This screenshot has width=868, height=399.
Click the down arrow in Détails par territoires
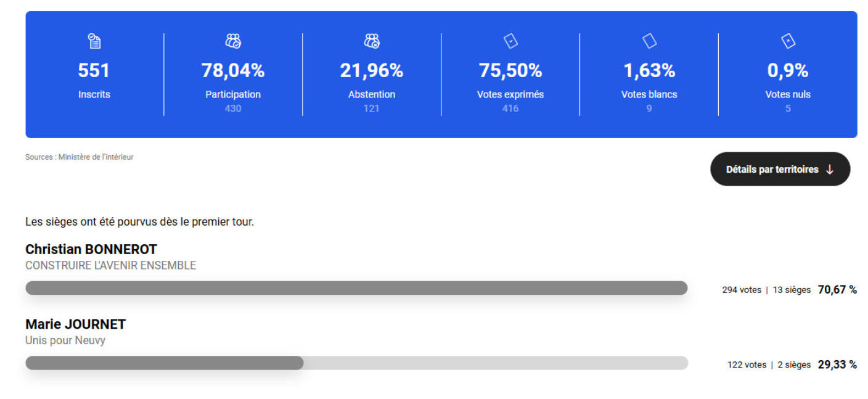coord(829,170)
